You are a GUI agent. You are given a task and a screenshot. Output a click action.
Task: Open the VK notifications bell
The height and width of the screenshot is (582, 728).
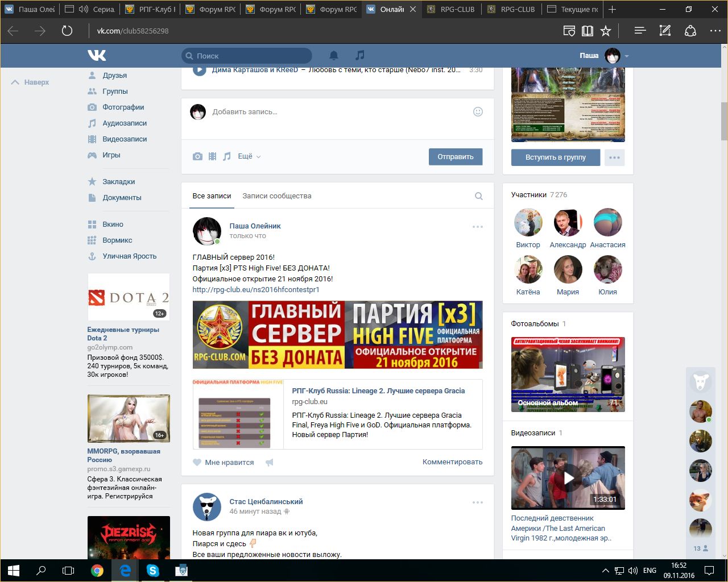[334, 55]
